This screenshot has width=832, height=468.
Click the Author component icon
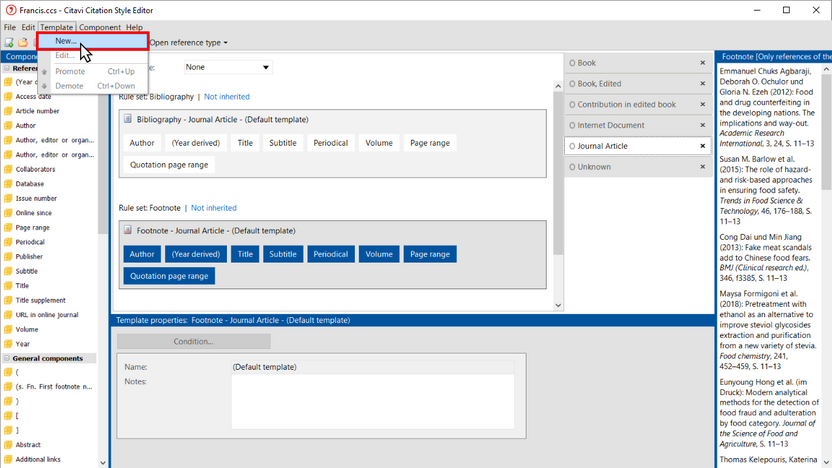tap(8, 126)
